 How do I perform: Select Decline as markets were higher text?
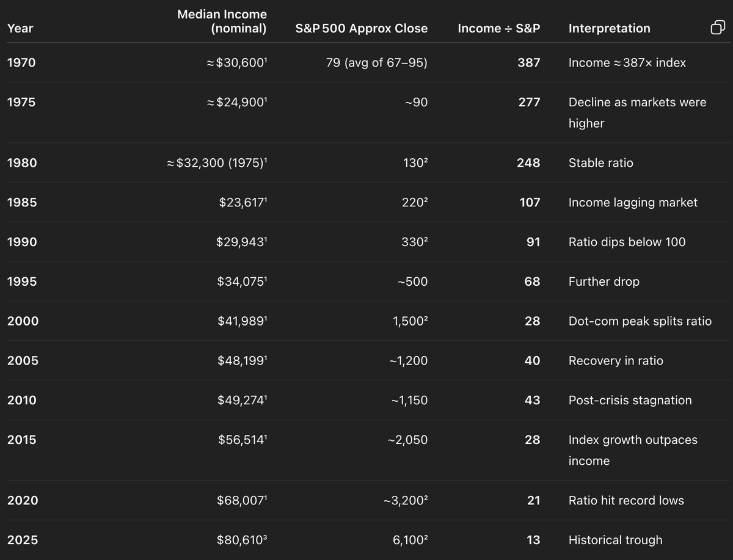[638, 112]
